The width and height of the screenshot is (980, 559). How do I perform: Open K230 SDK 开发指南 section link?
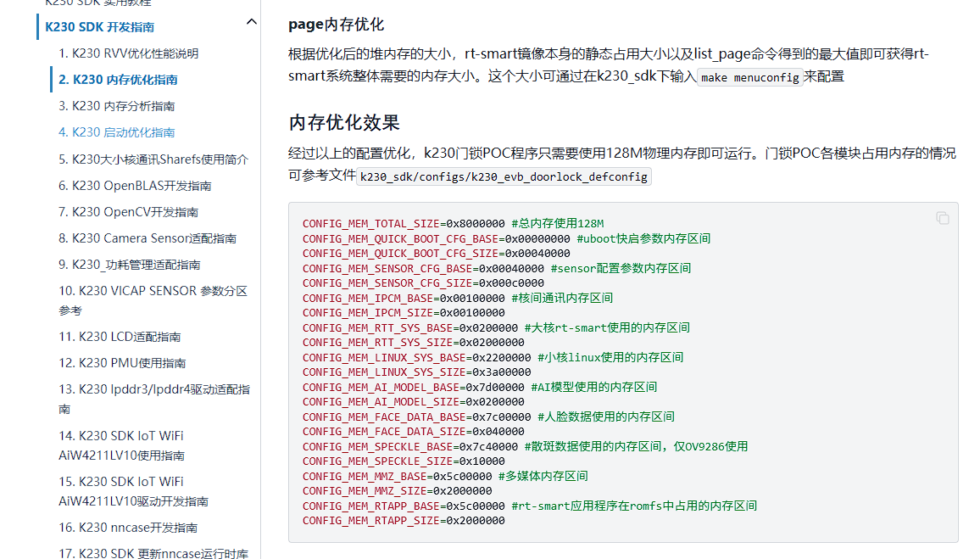(x=99, y=27)
